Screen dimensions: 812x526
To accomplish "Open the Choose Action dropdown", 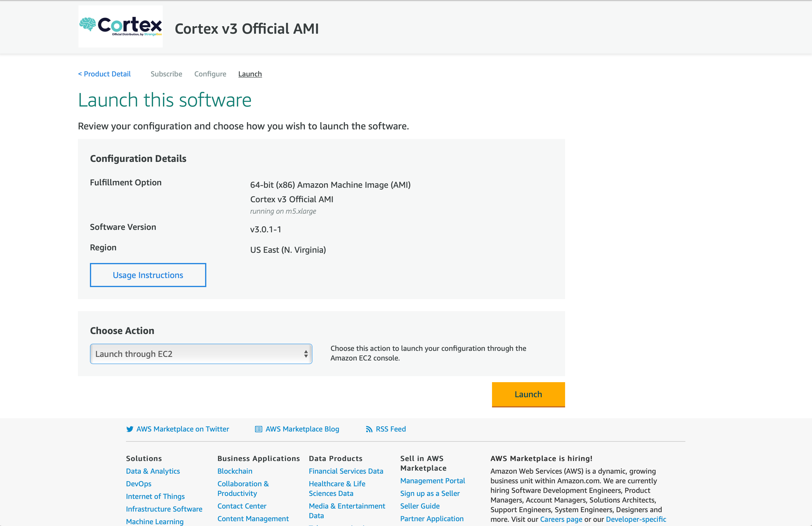I will [201, 354].
